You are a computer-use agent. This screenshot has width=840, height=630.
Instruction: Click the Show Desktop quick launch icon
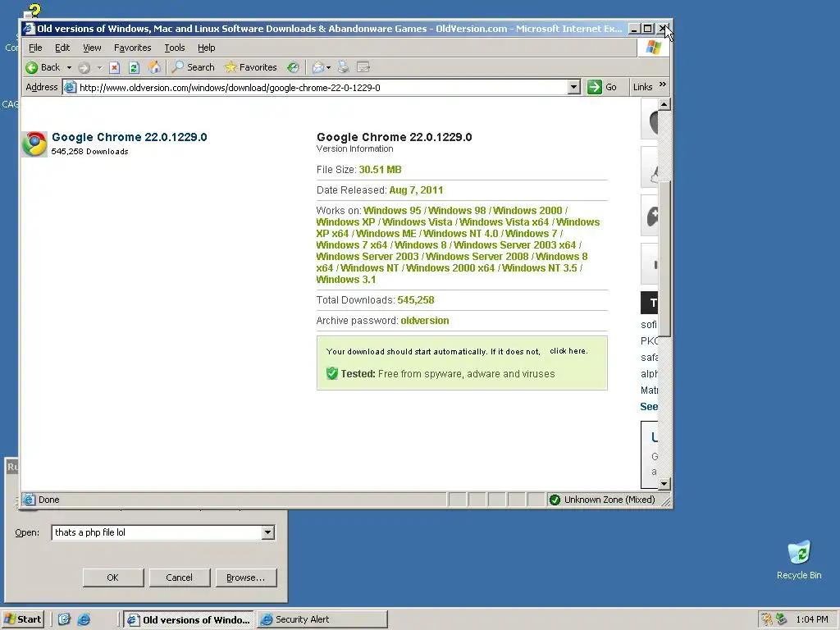click(64, 619)
